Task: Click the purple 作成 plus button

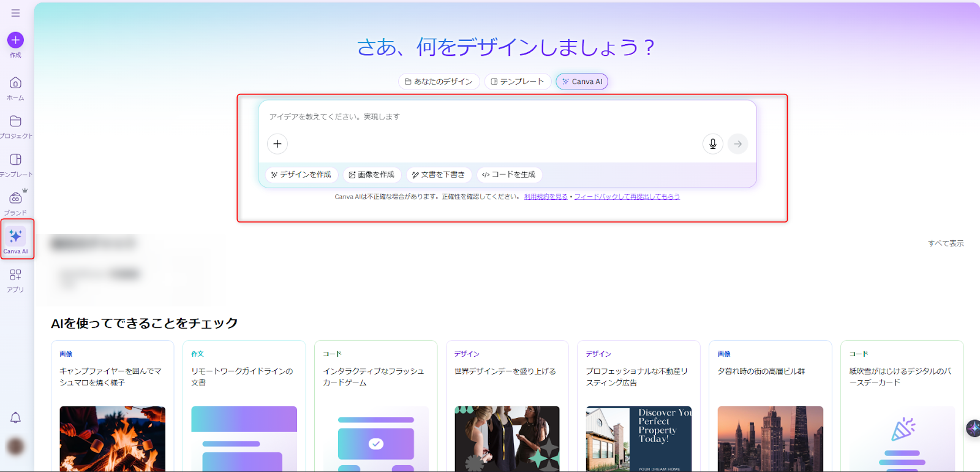Action: pos(15,40)
